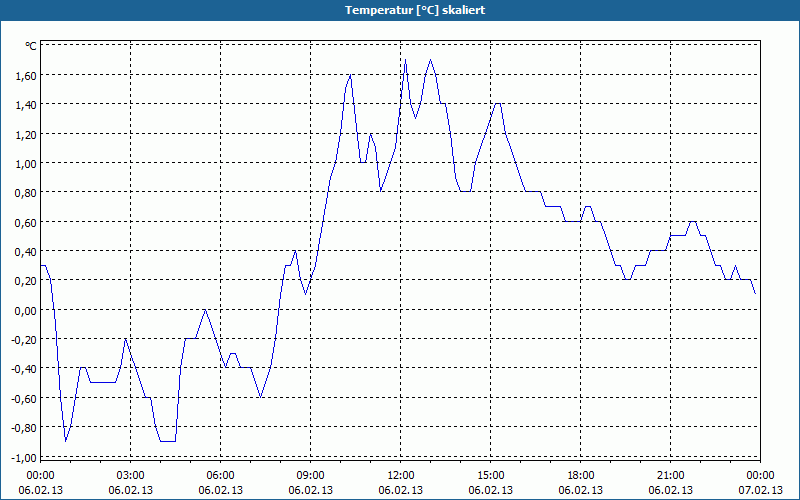Select the 21:00 time label

(x=670, y=476)
